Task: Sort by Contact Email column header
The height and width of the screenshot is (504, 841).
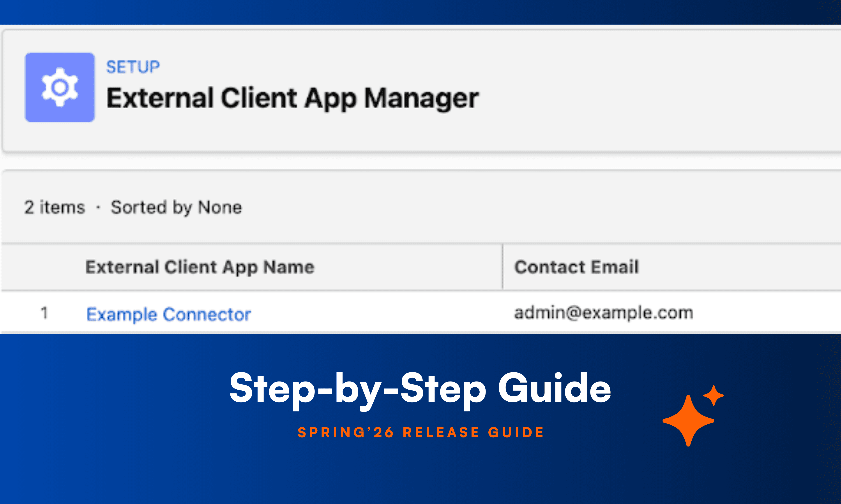Action: pos(576,267)
